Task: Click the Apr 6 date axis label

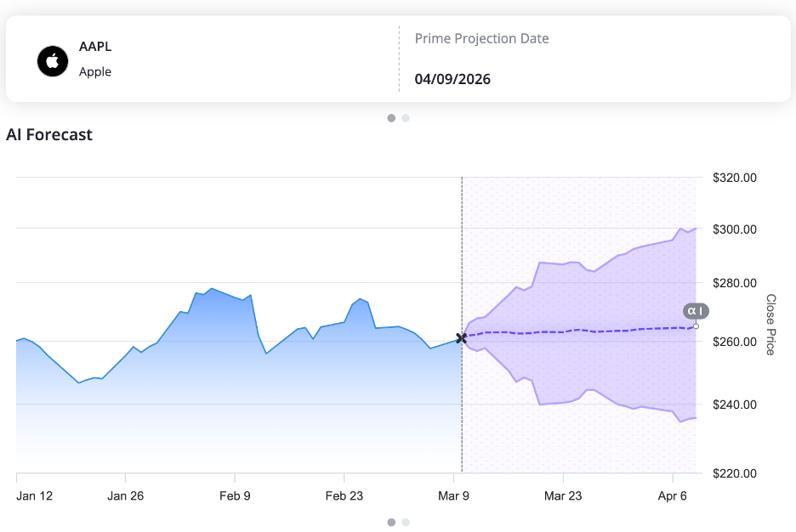Action: tap(674, 495)
